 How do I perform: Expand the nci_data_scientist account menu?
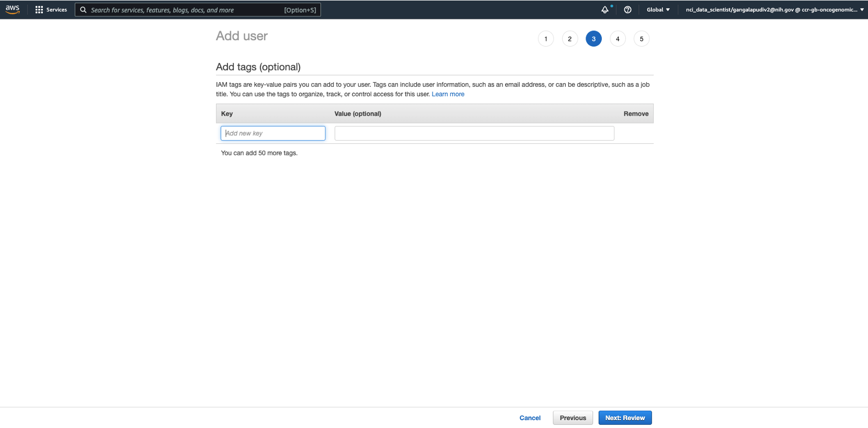[774, 9]
